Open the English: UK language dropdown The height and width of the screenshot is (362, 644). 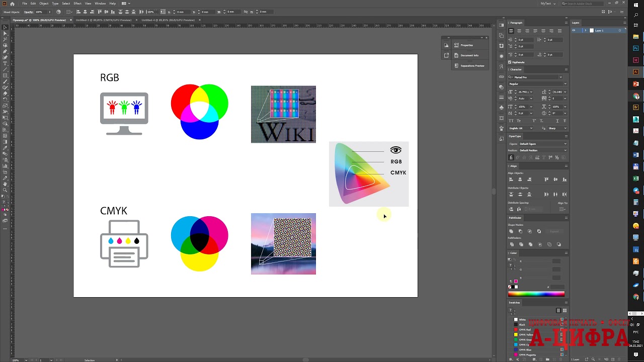[521, 128]
